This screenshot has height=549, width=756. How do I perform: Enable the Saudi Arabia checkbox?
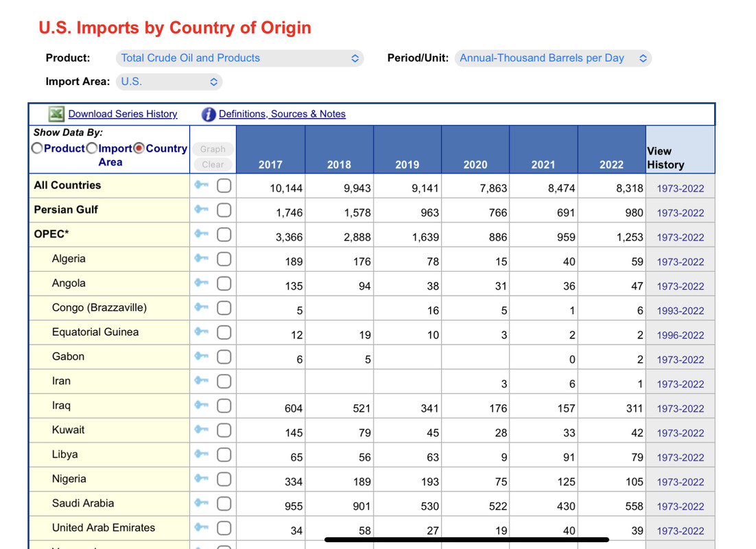[x=224, y=504]
